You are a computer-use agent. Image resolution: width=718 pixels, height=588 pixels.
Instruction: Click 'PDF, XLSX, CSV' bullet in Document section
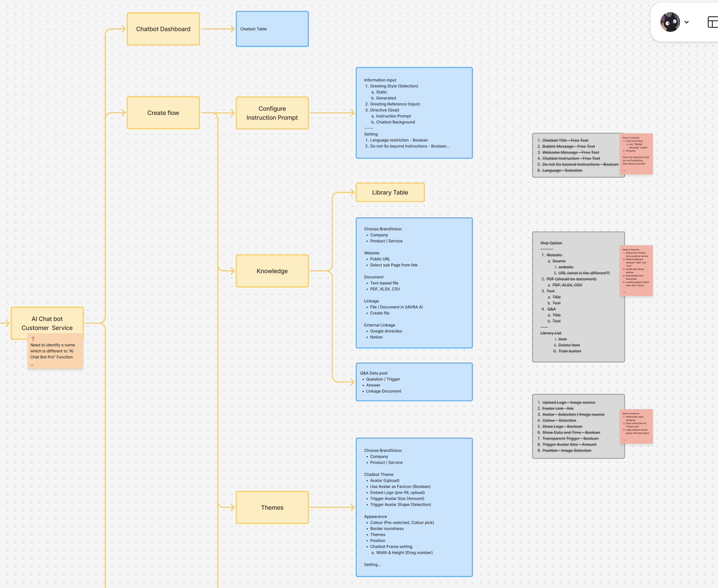(385, 289)
